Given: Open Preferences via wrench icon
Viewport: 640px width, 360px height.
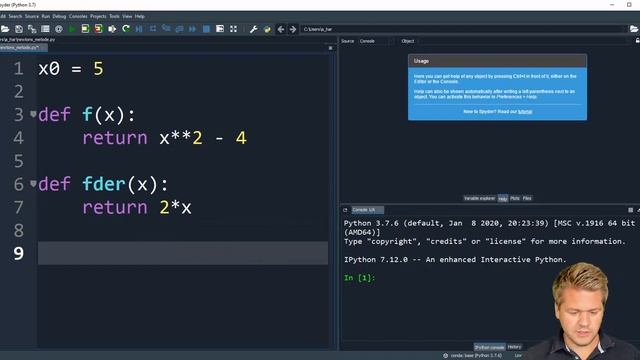Looking at the screenshot, I should point(253,29).
